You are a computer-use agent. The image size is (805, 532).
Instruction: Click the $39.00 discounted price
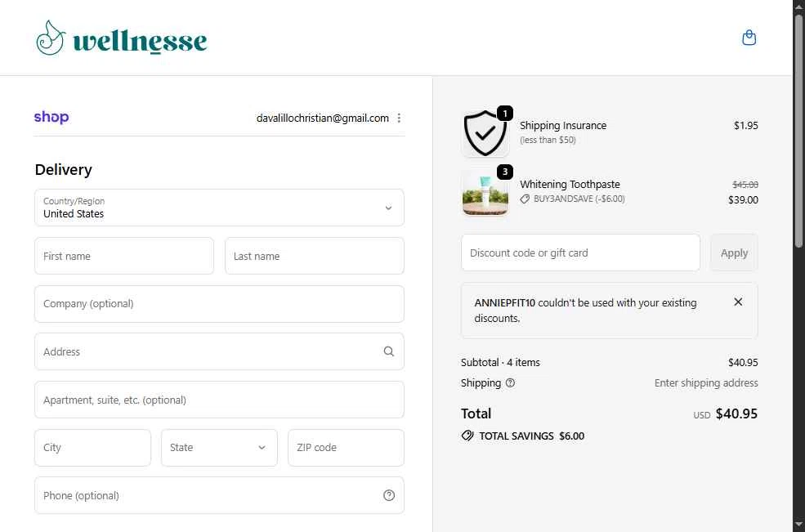pos(743,199)
